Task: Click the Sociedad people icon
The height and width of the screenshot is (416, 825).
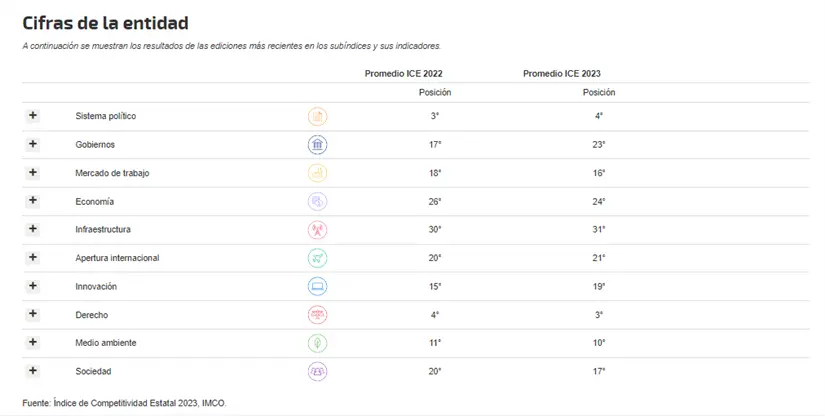Action: (x=317, y=372)
